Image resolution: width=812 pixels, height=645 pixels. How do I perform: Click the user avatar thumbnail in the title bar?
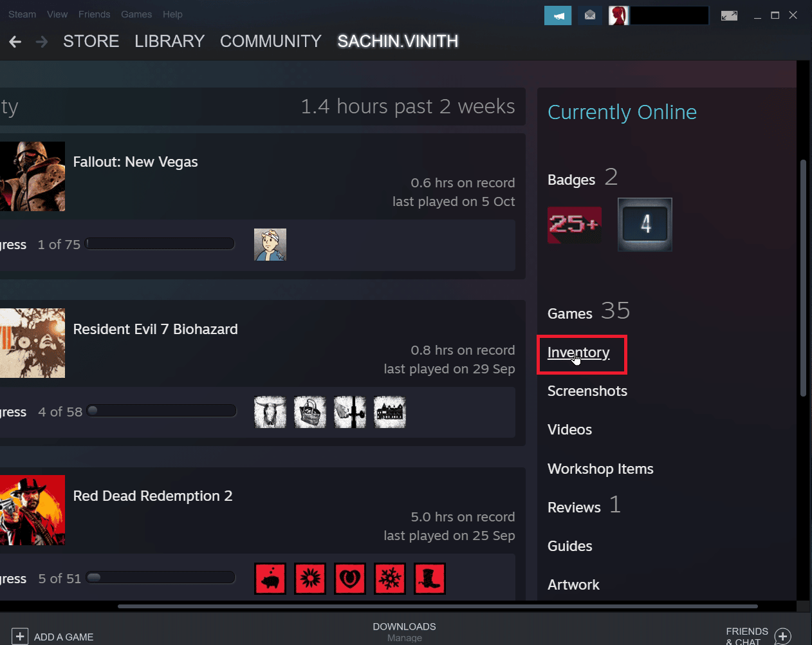[x=618, y=15]
